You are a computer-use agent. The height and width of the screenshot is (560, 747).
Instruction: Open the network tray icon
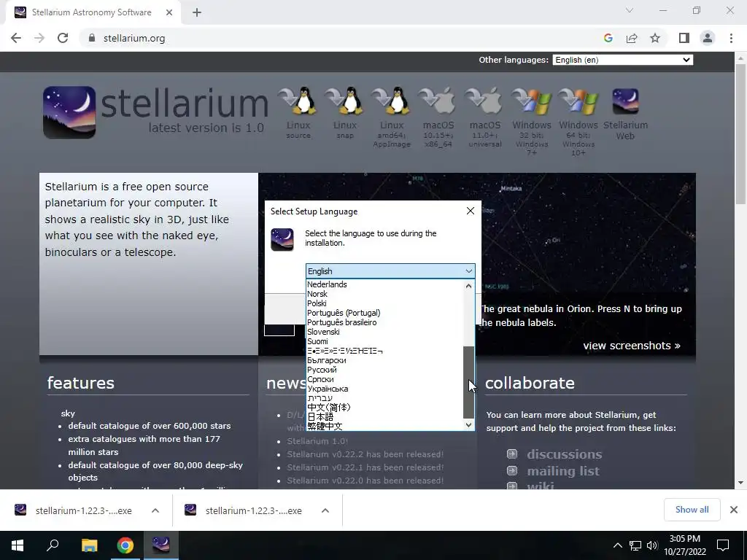635,545
